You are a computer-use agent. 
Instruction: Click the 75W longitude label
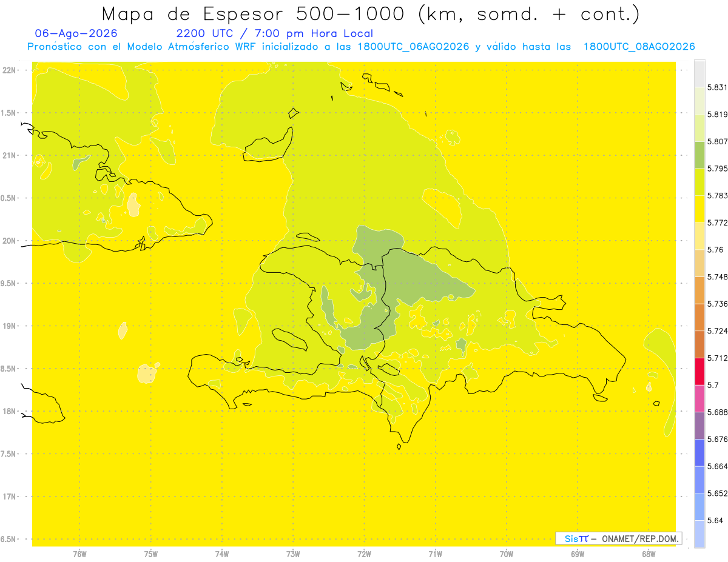[x=150, y=554]
